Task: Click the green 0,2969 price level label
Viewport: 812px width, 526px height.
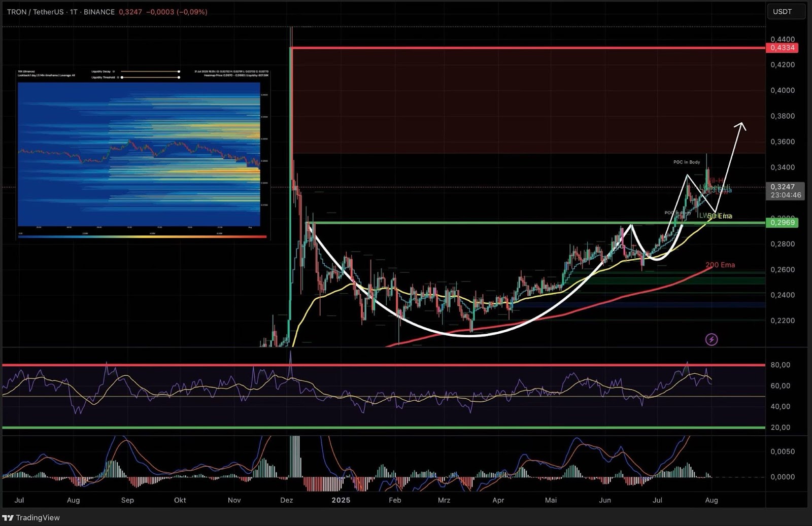Action: [782, 222]
